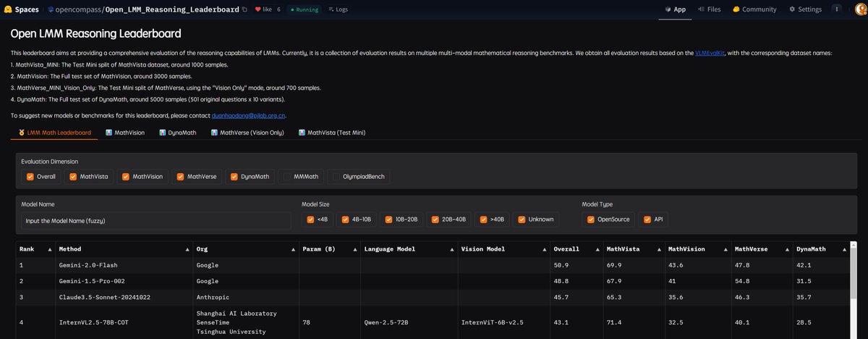
Task: Switch to the MathVision tab
Action: click(124, 133)
